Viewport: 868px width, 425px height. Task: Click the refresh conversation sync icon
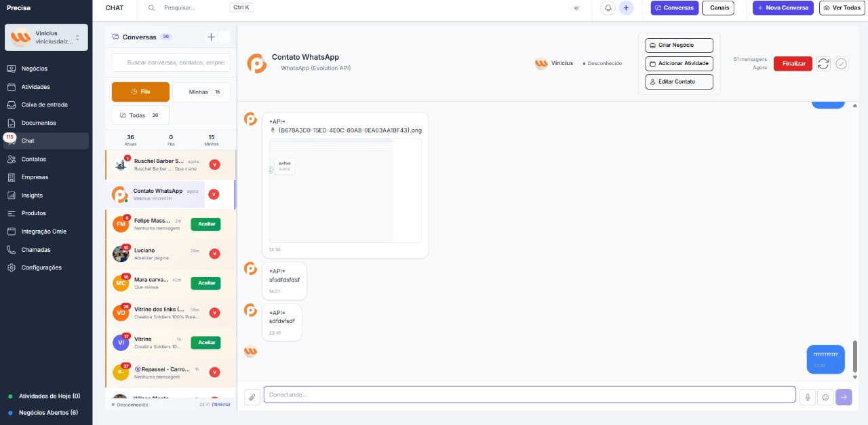click(x=823, y=64)
